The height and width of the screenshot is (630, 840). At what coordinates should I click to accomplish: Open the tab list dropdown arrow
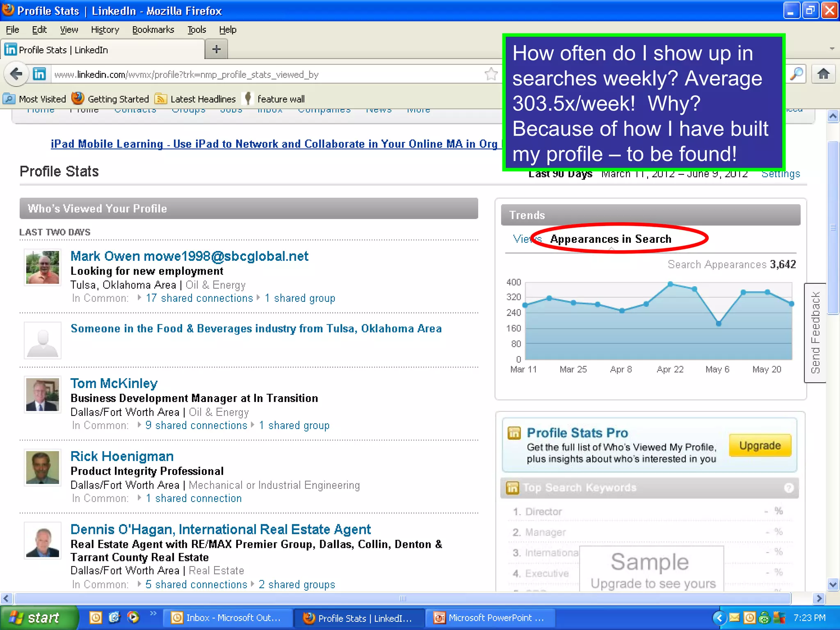pyautogui.click(x=832, y=49)
